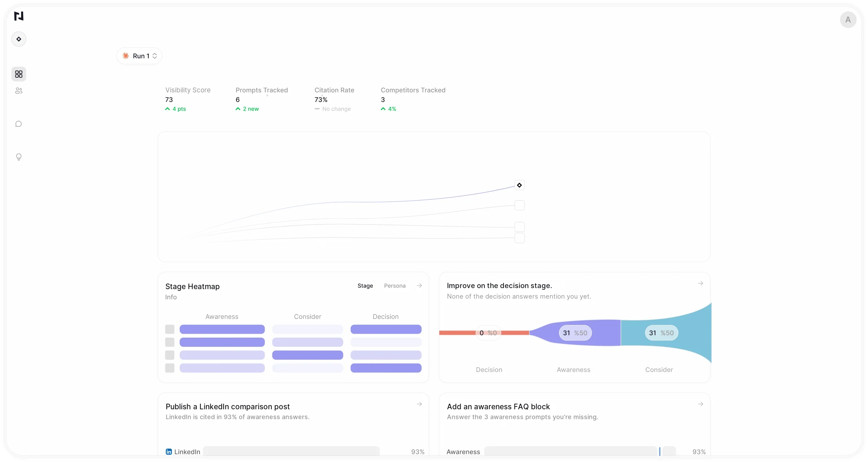
Task: Select the dashboard grid icon in sidebar
Action: pos(19,74)
